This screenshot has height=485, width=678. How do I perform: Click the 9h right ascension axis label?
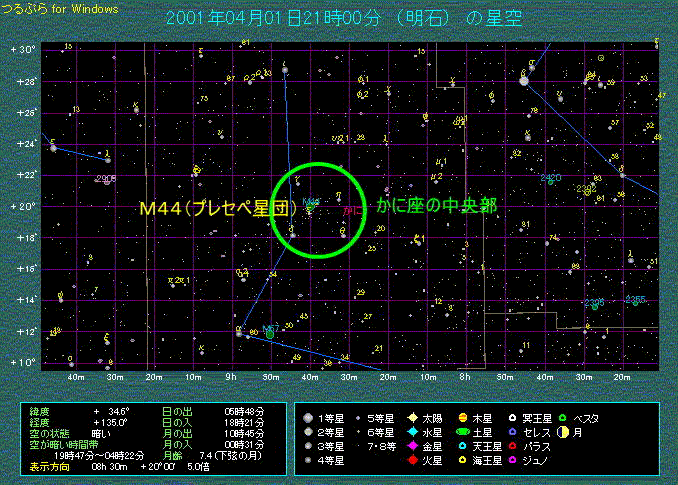pos(232,377)
